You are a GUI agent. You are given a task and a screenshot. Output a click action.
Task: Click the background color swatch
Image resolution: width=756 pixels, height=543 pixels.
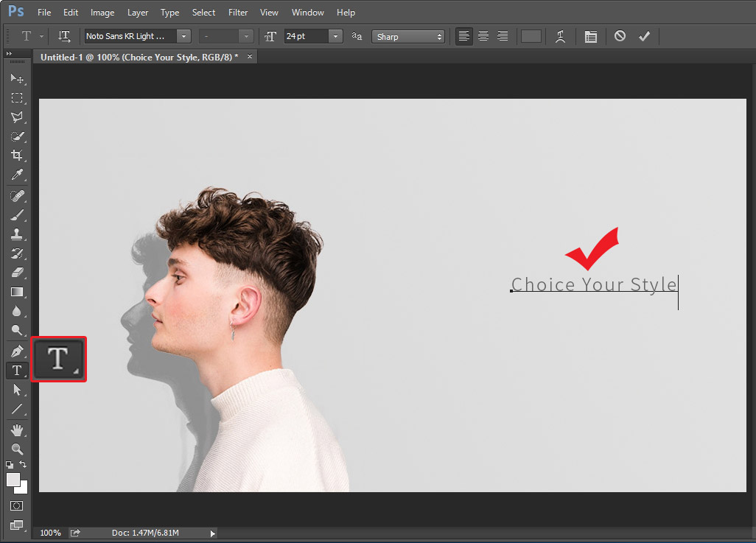tap(23, 489)
